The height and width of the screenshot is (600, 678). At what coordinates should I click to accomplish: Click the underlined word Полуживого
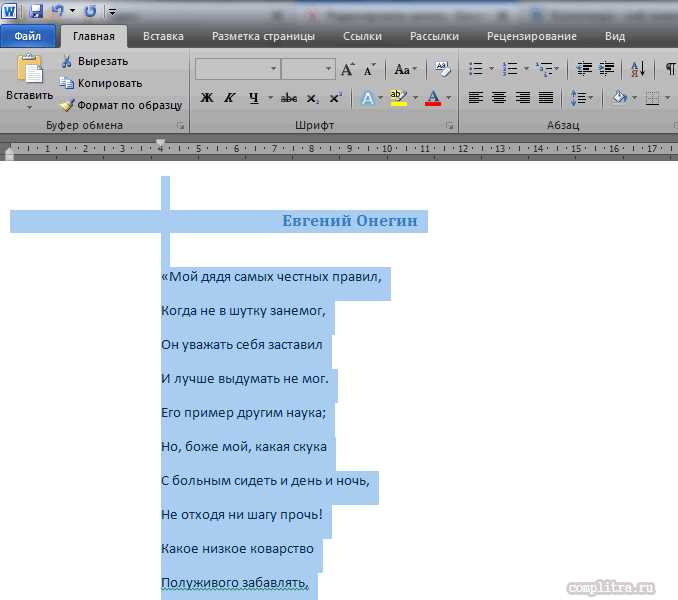200,583
